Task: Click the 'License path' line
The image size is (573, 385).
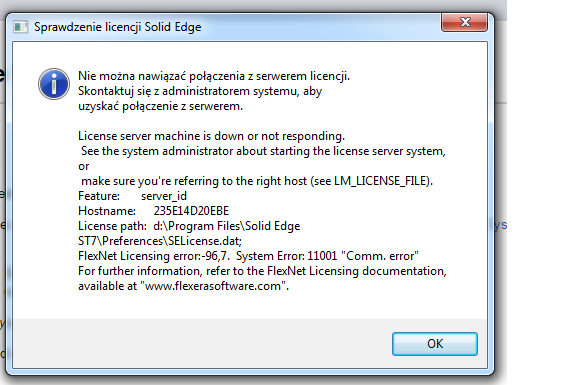Action: click(x=189, y=226)
